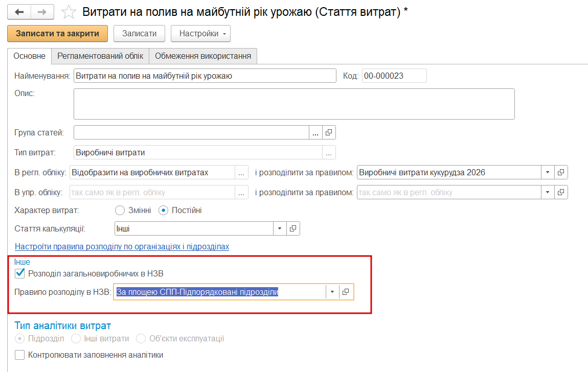This screenshot has width=588, height=372.
Task: Pick В регл. обліку option via ellipsis
Action: (241, 172)
